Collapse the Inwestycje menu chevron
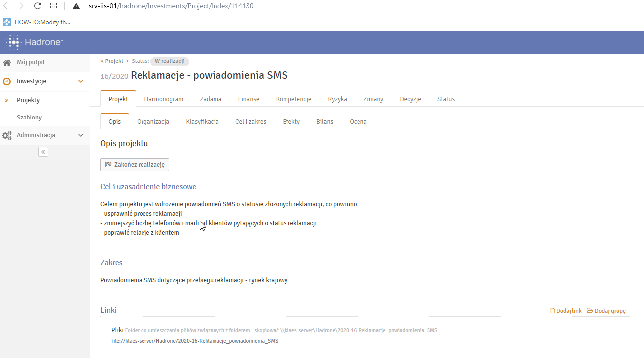The image size is (644, 358). coord(81,81)
